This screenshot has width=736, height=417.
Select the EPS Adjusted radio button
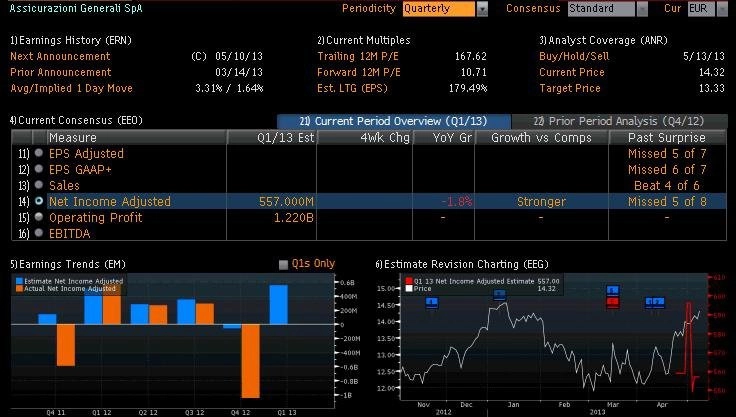coord(39,153)
